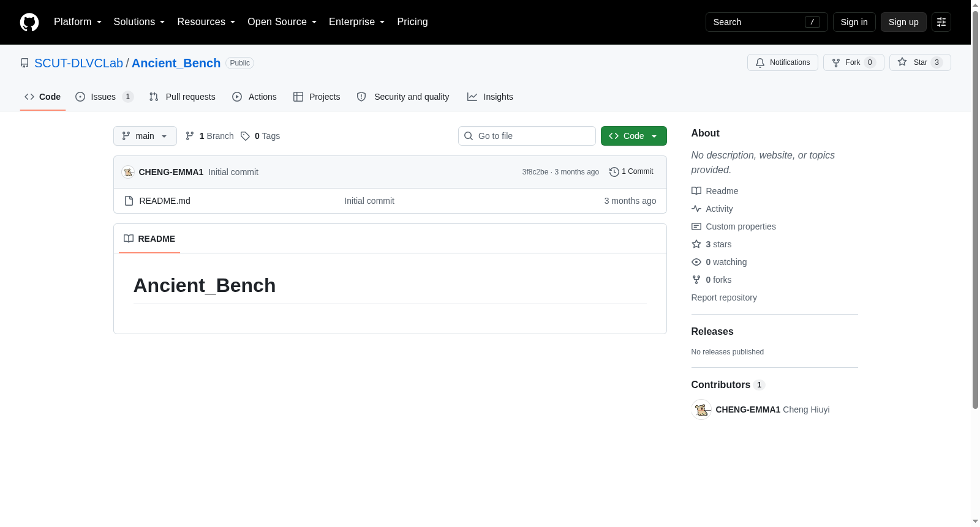Click the Go to file search field
Image resolution: width=980 pixels, height=527 pixels.
pyautogui.click(x=527, y=136)
